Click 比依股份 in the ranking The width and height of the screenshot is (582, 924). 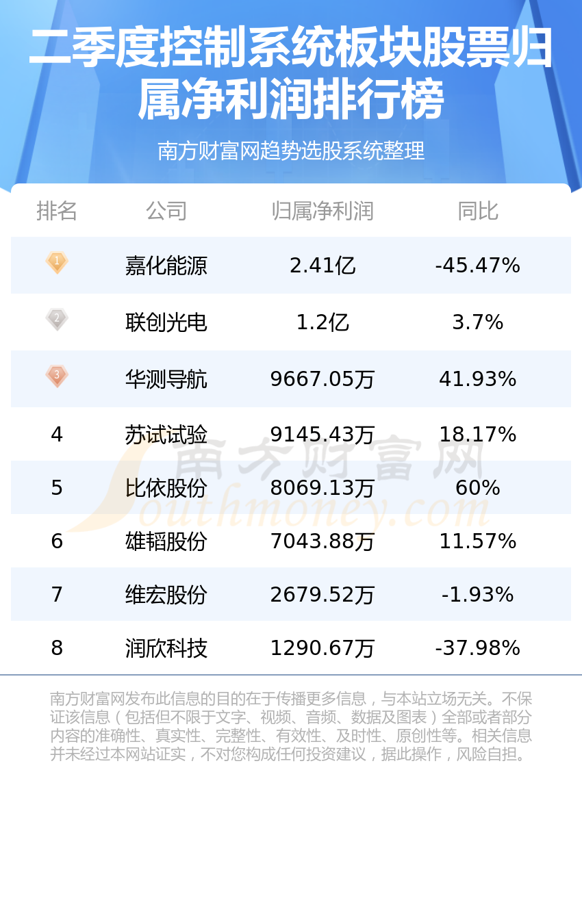pyautogui.click(x=166, y=488)
